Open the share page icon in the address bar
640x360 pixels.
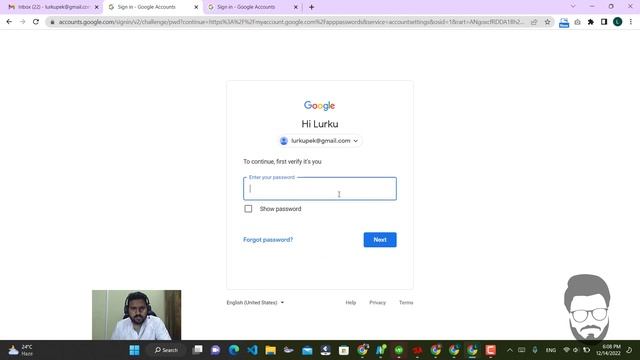point(534,22)
